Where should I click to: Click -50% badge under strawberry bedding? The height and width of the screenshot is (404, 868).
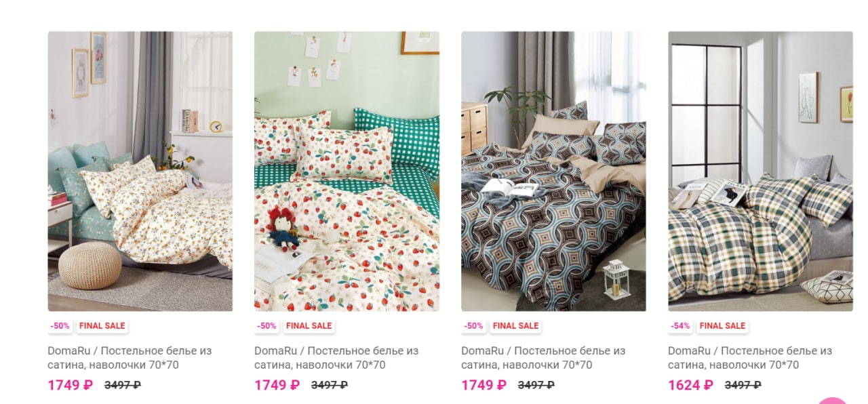coord(267,326)
